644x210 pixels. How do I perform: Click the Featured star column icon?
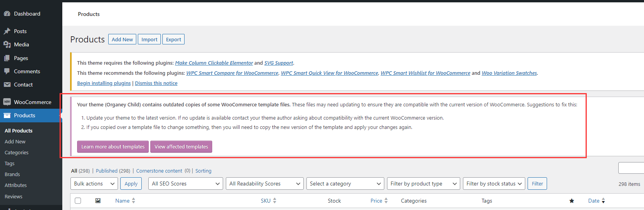(572, 201)
